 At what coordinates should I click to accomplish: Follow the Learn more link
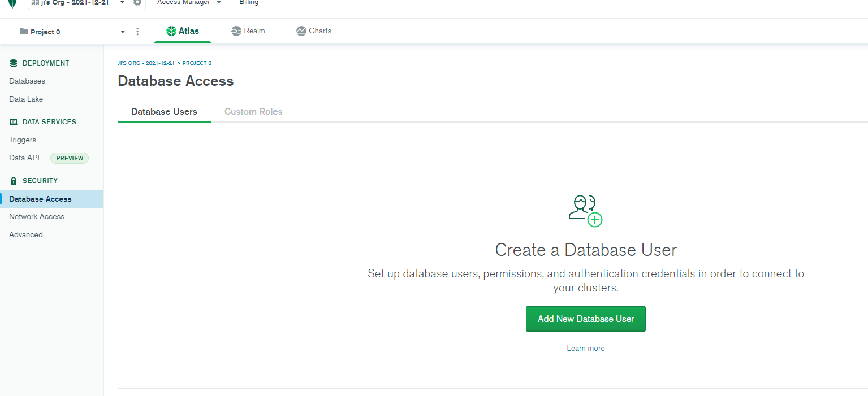(586, 349)
